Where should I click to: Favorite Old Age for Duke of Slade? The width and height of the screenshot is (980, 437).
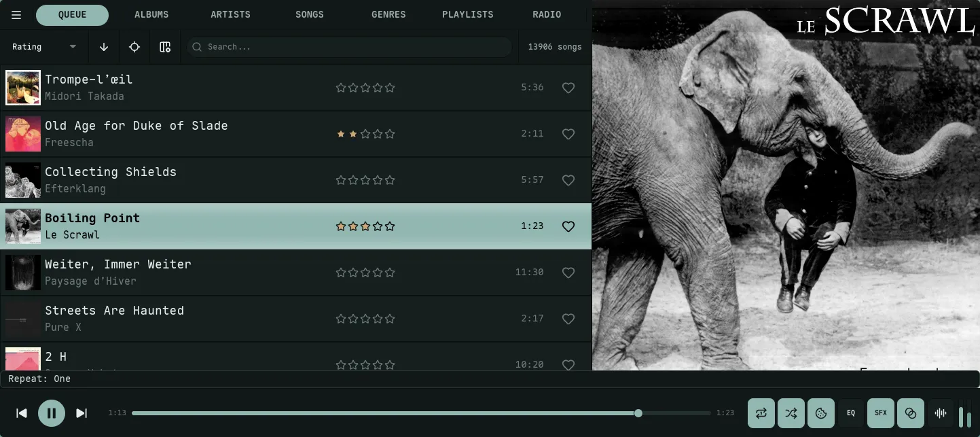pos(568,134)
